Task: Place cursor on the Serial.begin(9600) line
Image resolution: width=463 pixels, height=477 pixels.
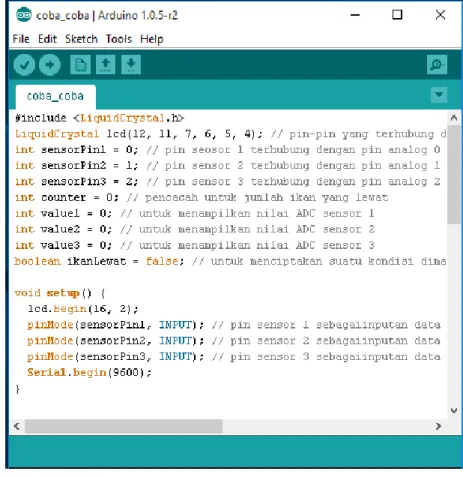Action: 89,372
